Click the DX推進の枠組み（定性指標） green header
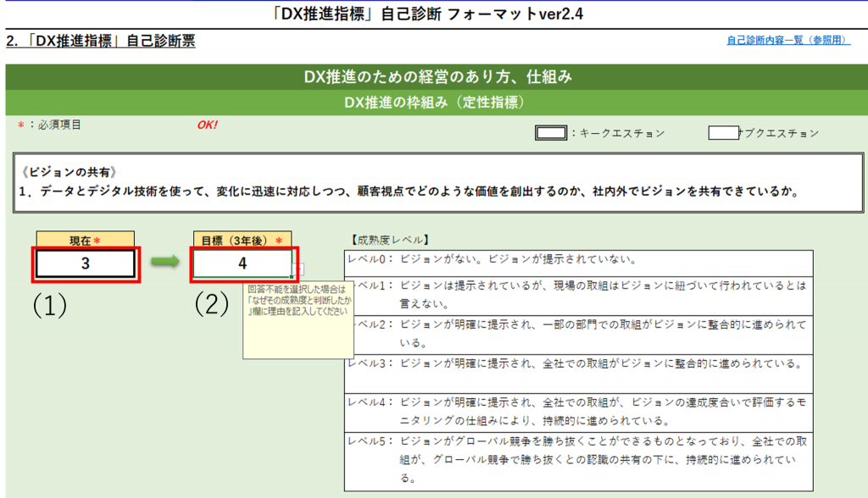868x498 pixels. pos(434,102)
